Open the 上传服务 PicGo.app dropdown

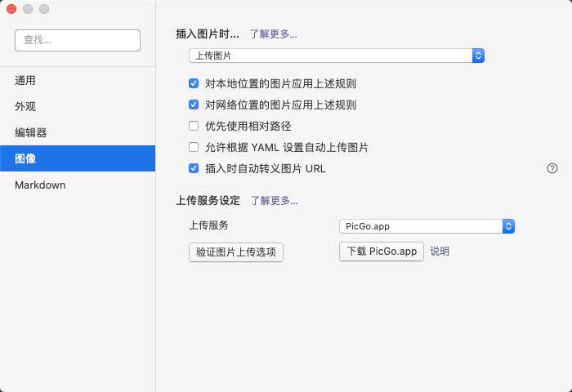tap(427, 226)
